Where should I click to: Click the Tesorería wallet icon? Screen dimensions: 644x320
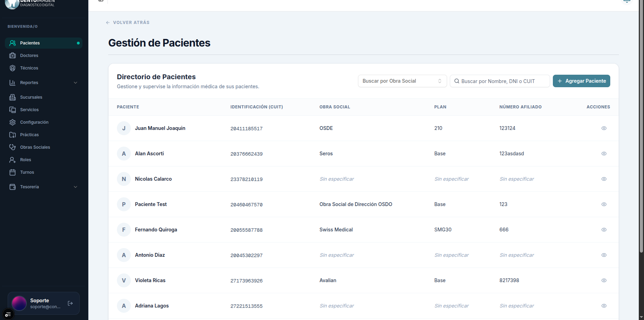pyautogui.click(x=13, y=187)
